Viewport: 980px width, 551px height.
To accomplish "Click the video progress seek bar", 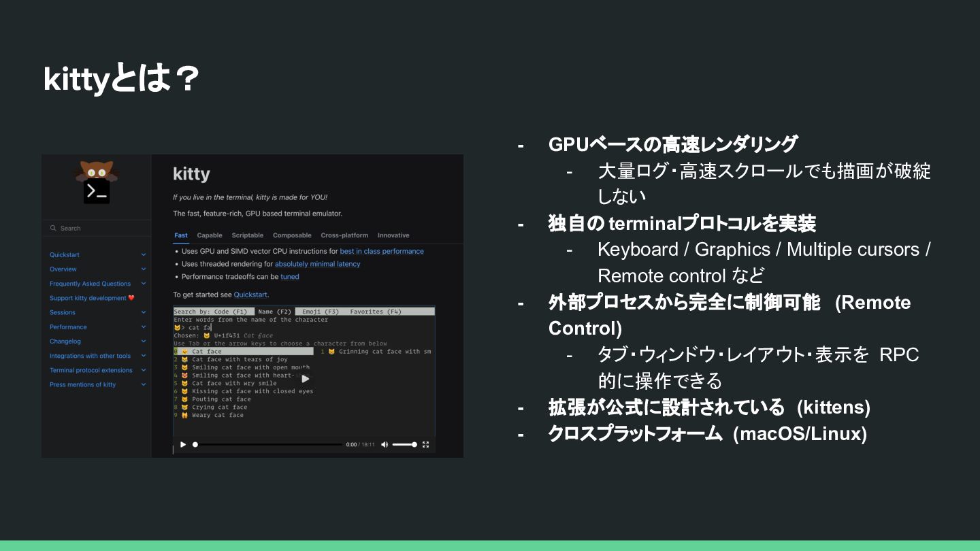I will (268, 444).
